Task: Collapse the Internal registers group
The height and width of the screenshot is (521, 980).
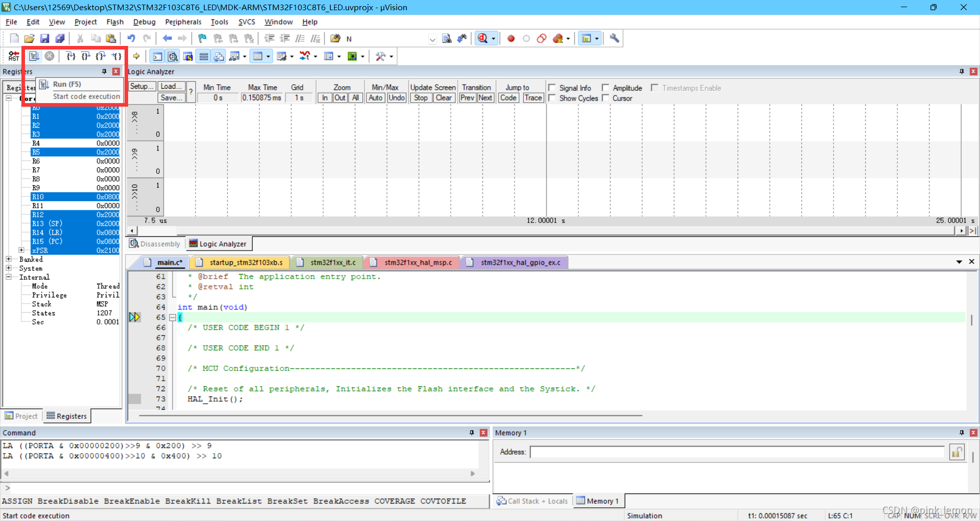Action: click(9, 277)
